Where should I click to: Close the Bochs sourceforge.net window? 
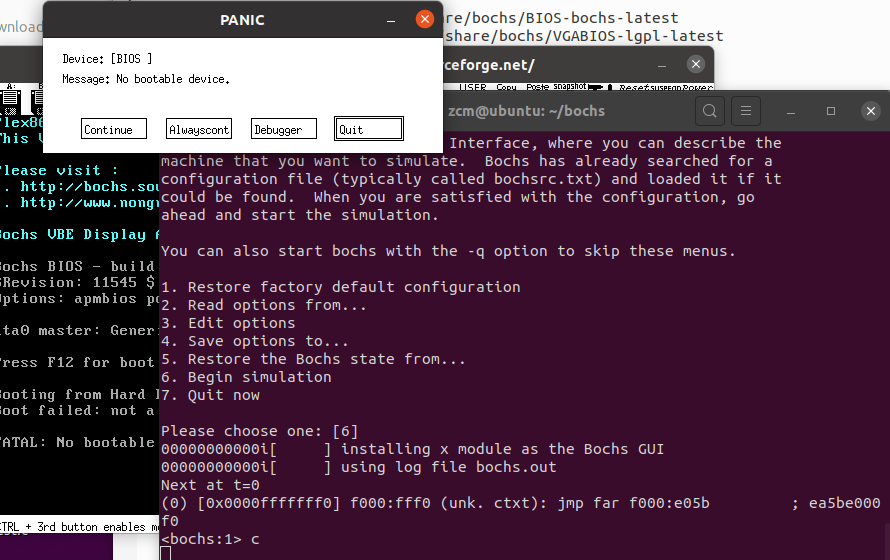click(x=696, y=64)
